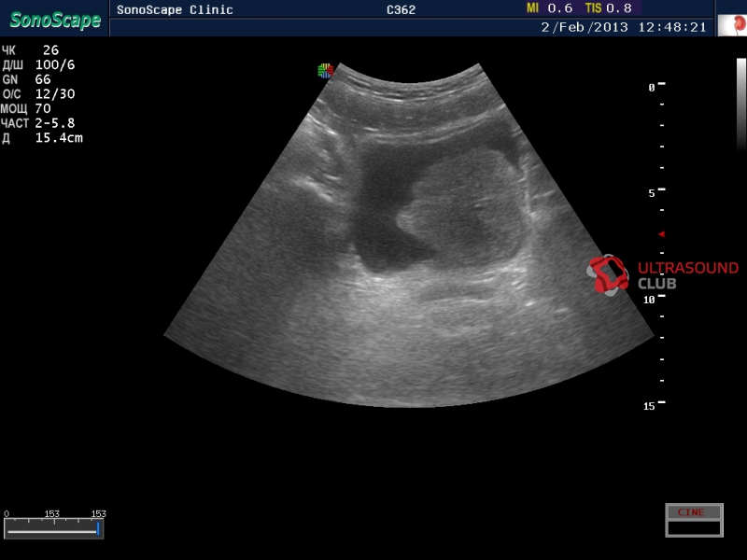Screen dimensions: 747x560
Task: Click the 'ЧК 26' parameter
Action: click(x=31, y=50)
